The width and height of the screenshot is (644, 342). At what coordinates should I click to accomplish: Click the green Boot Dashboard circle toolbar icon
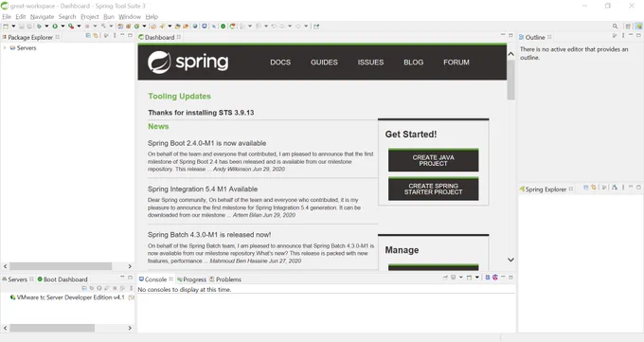click(223, 27)
